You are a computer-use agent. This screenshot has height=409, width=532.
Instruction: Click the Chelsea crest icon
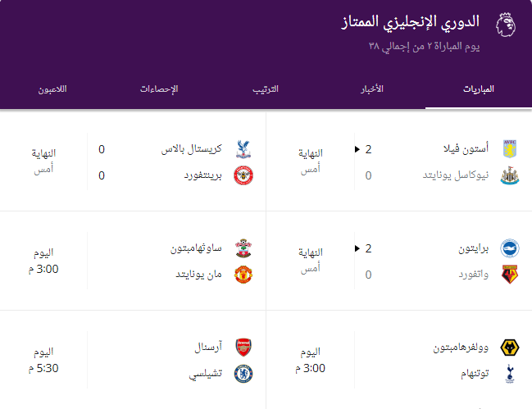(243, 374)
